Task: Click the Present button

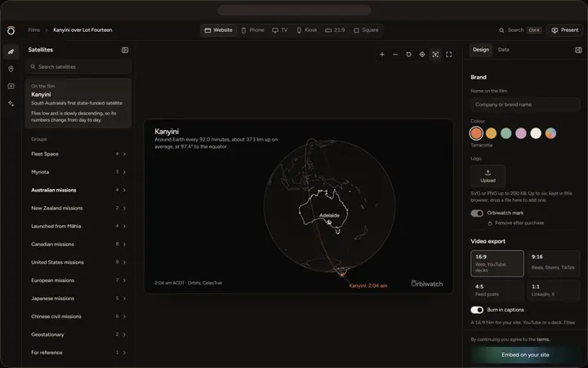Action: [565, 30]
